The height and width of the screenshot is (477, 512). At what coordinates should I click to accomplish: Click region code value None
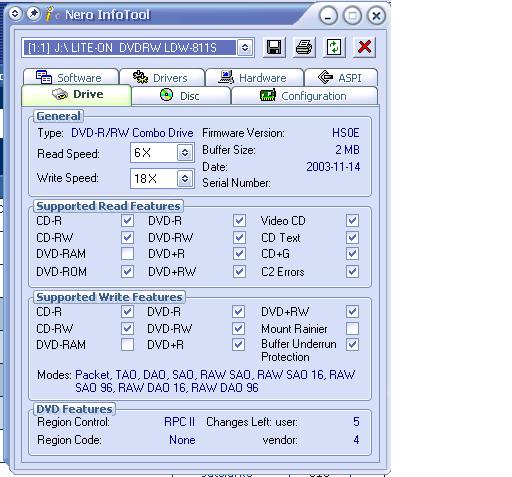click(182, 440)
